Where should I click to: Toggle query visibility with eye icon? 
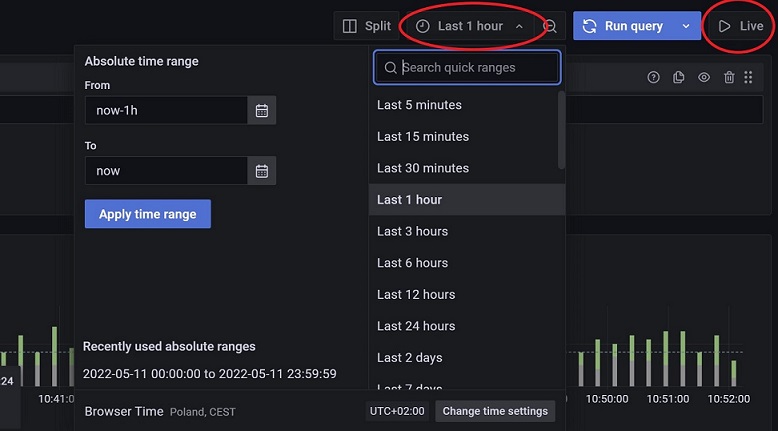coord(704,77)
